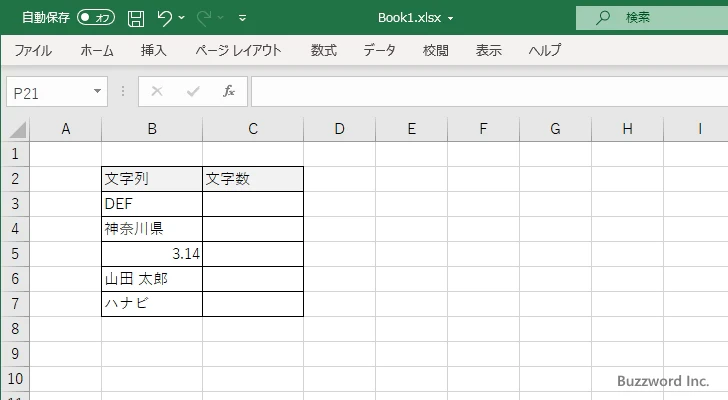This screenshot has width=728, height=400.
Task: Click the Undo arrow icon
Action: point(164,18)
